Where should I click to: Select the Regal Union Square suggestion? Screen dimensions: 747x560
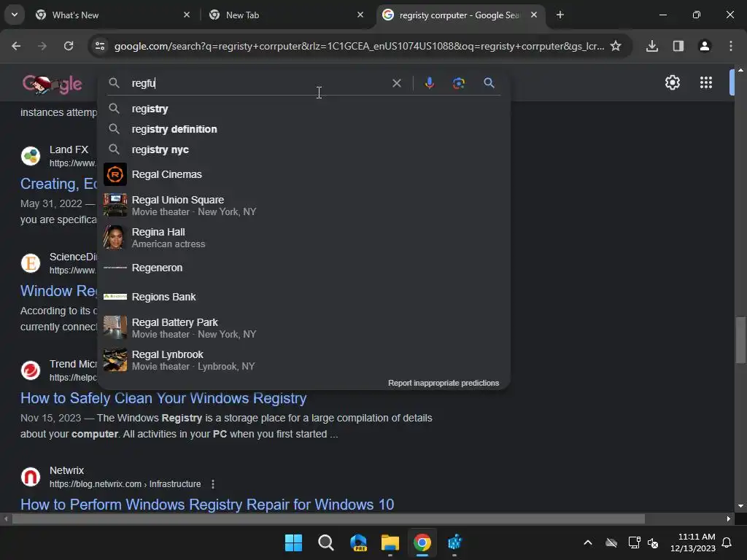pos(304,205)
